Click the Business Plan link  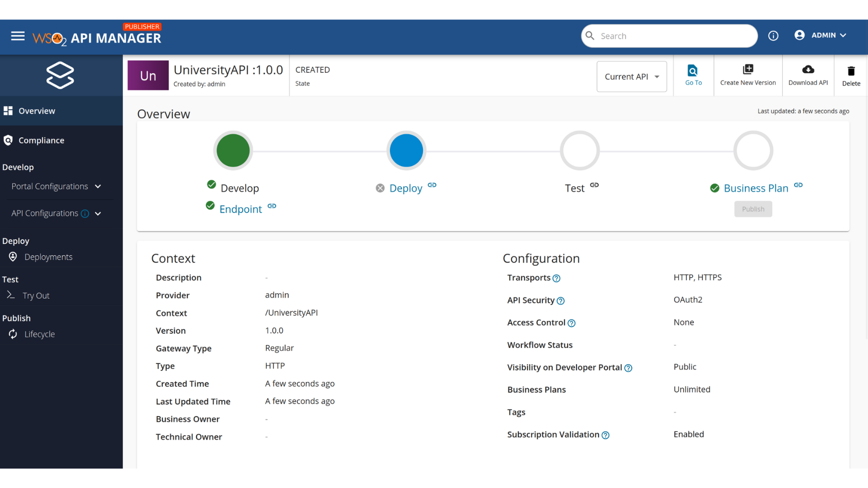tap(755, 188)
